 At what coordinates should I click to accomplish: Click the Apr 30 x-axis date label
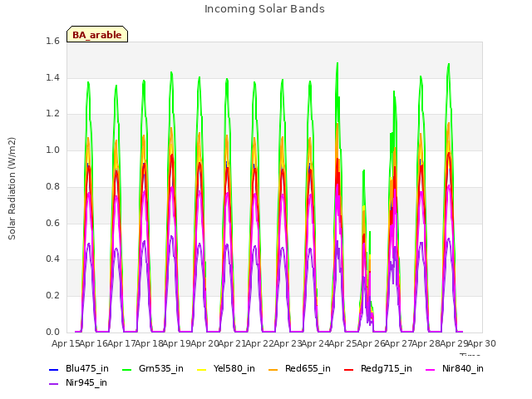coord(482,343)
